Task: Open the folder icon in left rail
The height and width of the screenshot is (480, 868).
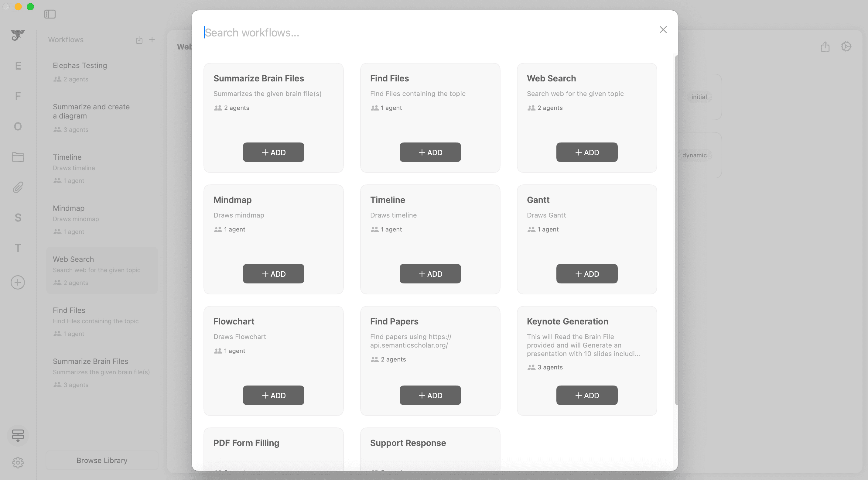Action: (x=18, y=157)
